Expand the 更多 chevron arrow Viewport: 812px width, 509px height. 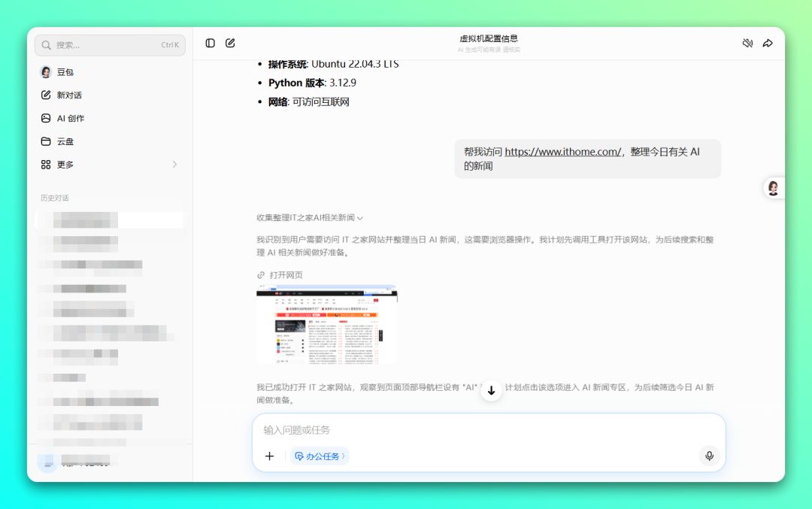[x=174, y=164]
